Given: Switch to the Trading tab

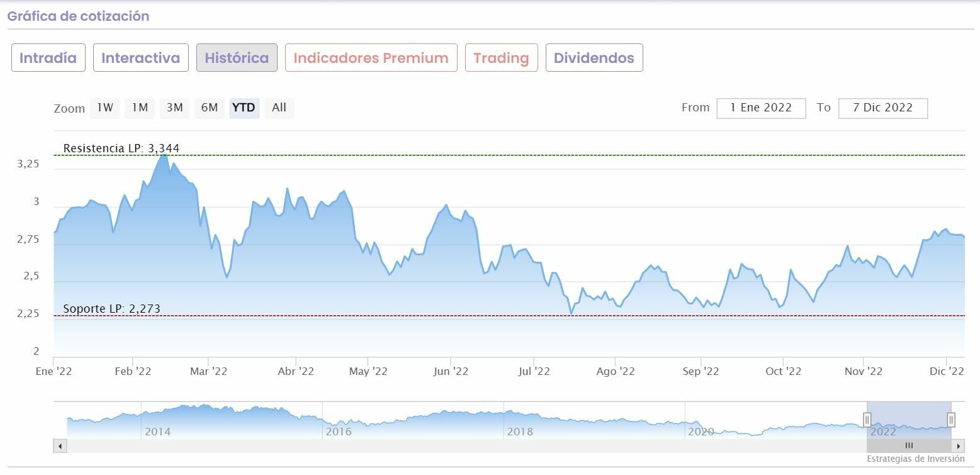Looking at the screenshot, I should [501, 58].
